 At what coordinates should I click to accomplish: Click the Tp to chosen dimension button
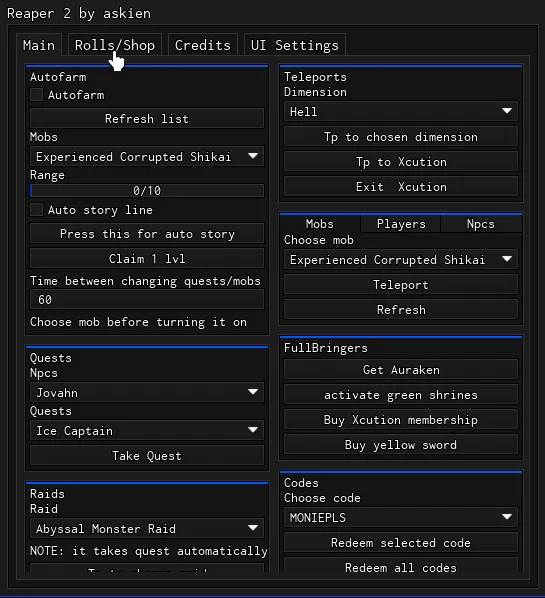[x=401, y=137]
